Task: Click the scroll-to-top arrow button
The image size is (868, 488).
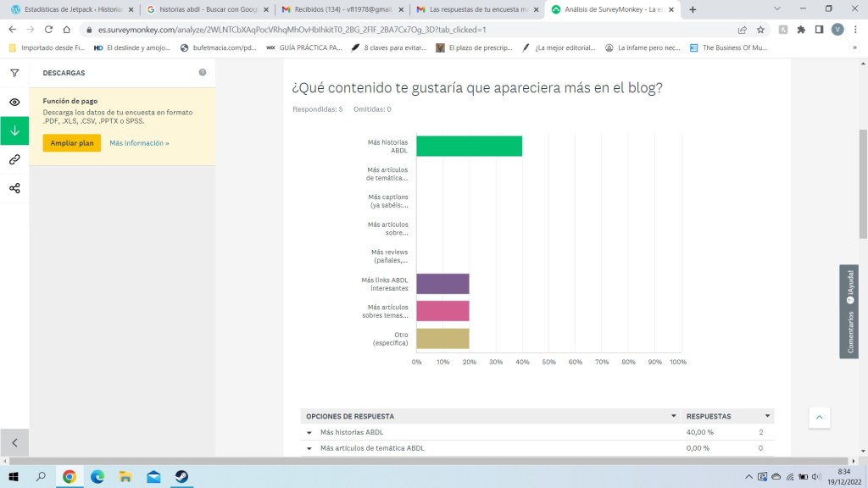Action: click(819, 418)
